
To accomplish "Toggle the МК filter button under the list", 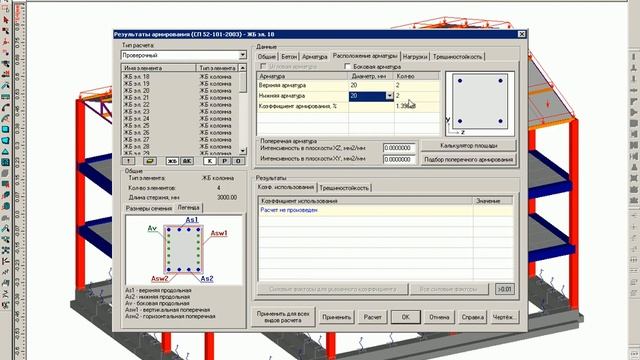I will (187, 161).
